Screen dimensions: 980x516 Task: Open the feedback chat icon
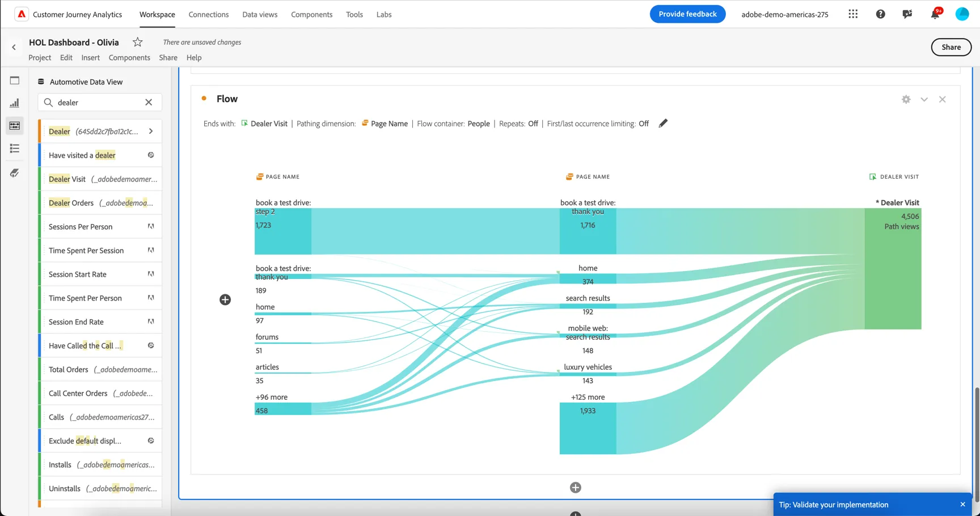pos(907,14)
